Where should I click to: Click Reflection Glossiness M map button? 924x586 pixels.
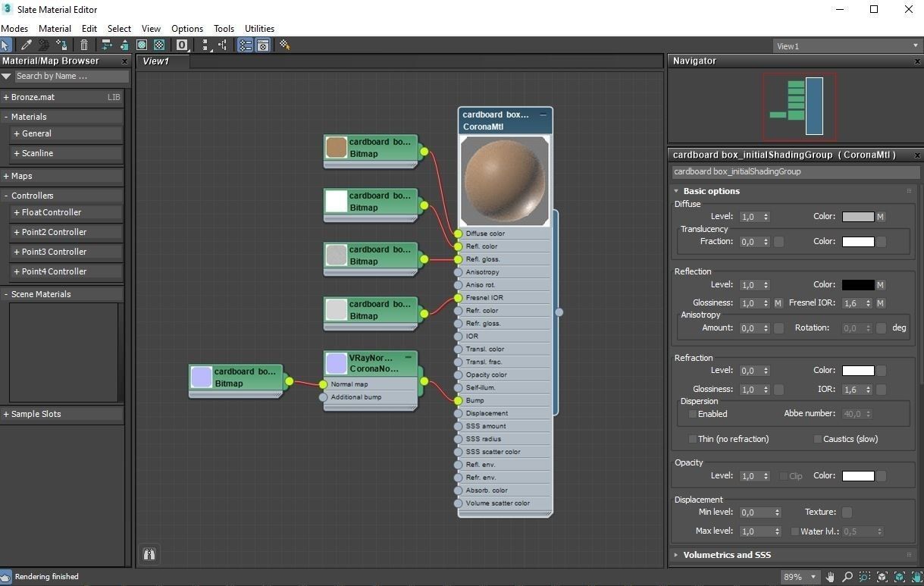[x=778, y=303]
